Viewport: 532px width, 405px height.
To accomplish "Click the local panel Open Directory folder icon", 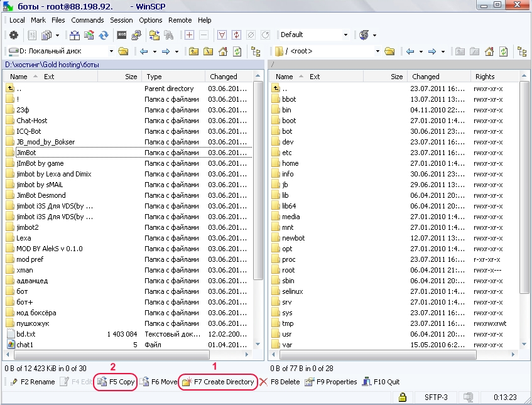I will point(123,51).
